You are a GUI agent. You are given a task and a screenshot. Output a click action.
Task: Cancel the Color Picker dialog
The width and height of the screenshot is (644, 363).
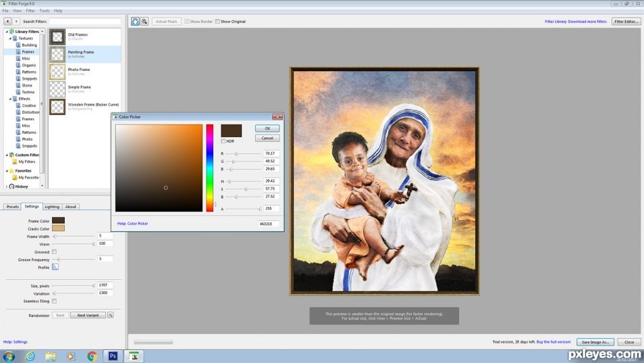click(267, 138)
